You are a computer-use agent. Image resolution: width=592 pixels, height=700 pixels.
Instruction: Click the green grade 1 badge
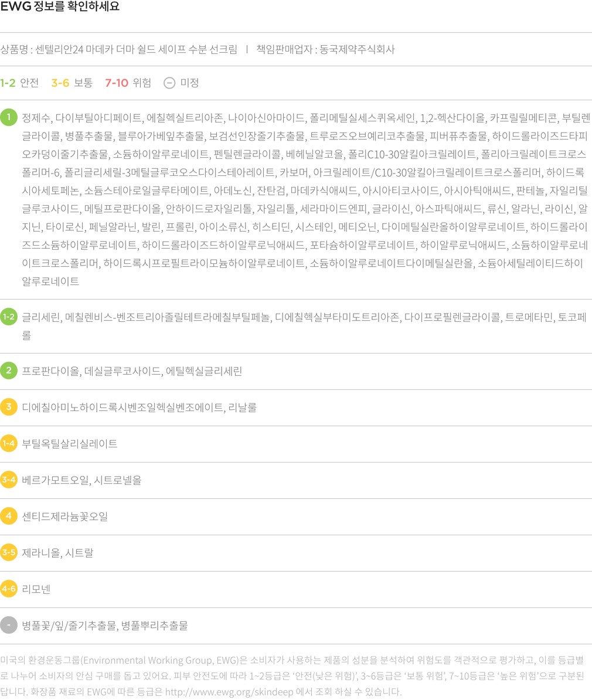pos(9,117)
